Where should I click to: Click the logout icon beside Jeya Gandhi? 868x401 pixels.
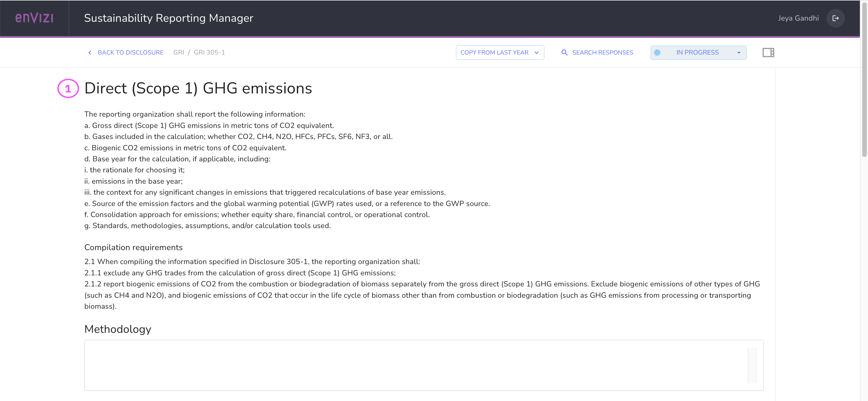pos(835,18)
